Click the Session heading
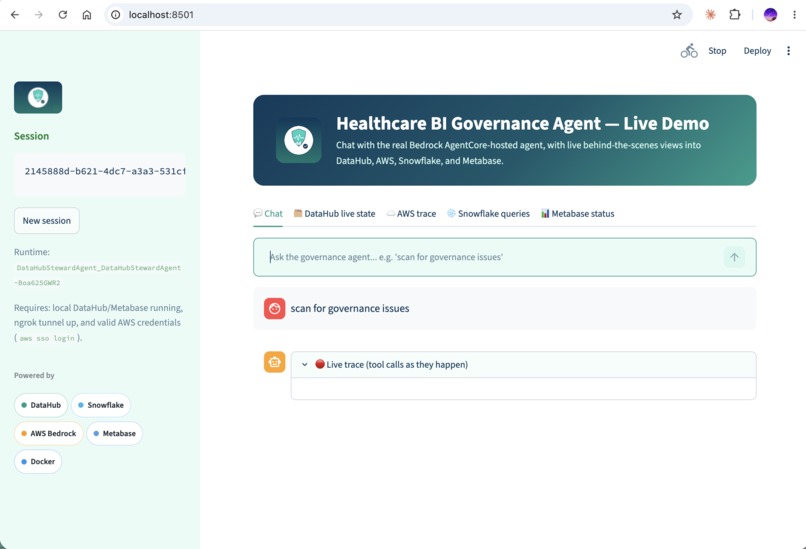The image size is (806, 549). 31,136
